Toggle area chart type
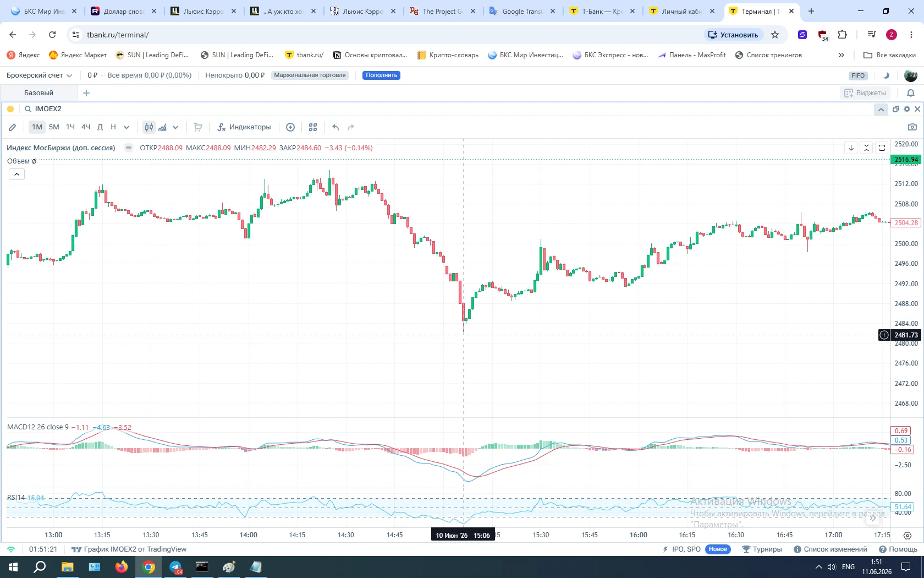This screenshot has height=578, width=924. coord(162,127)
